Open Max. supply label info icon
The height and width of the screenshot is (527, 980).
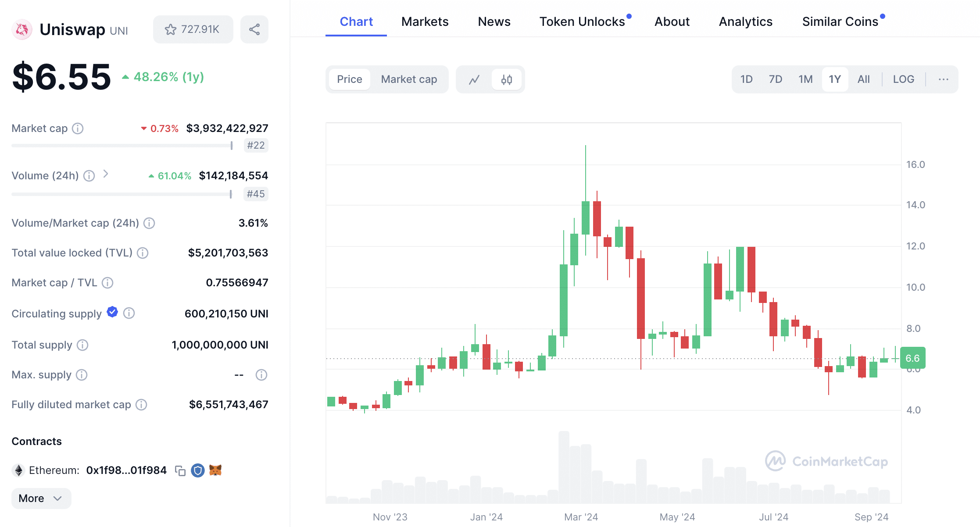(x=82, y=375)
